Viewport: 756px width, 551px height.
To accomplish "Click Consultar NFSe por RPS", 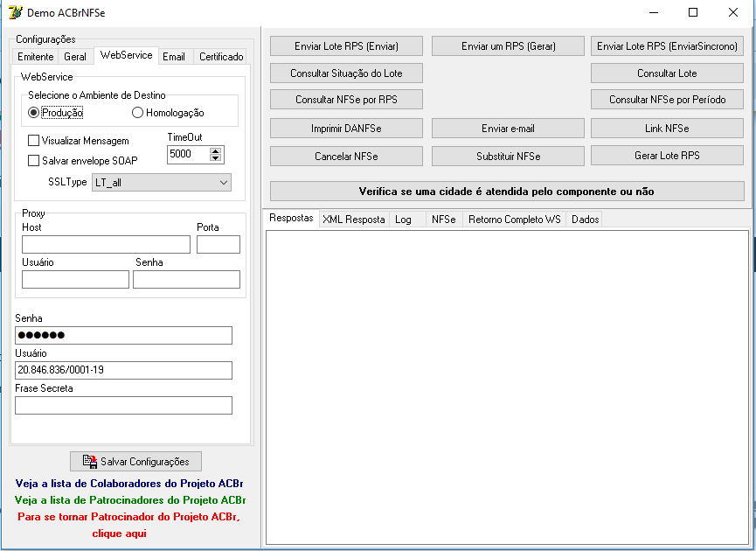I will tap(346, 100).
